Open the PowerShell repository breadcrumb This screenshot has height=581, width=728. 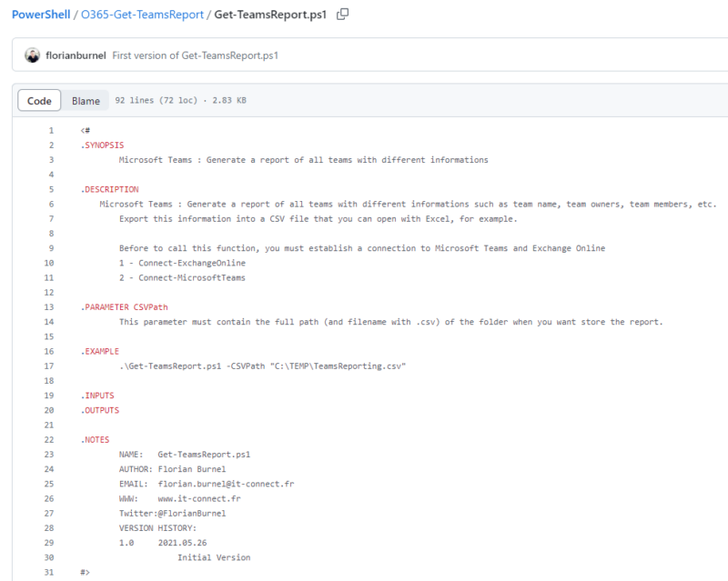(41, 15)
